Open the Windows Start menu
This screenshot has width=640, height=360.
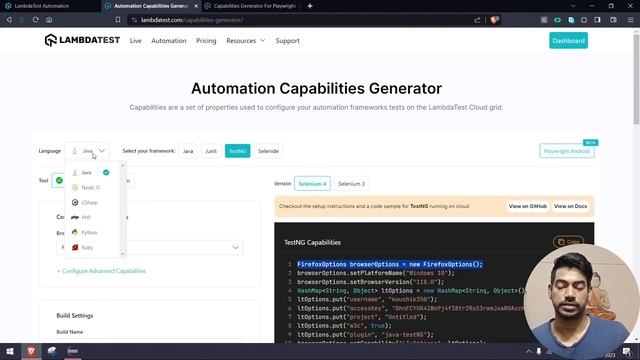click(x=10, y=351)
